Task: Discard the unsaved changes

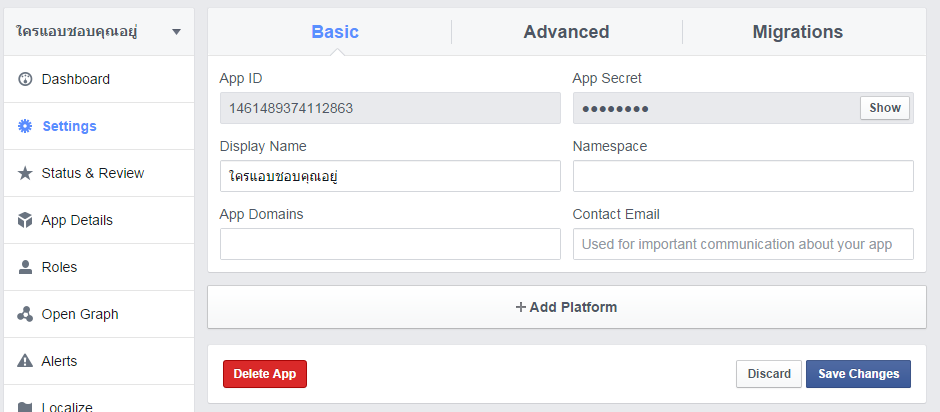Action: [x=769, y=374]
